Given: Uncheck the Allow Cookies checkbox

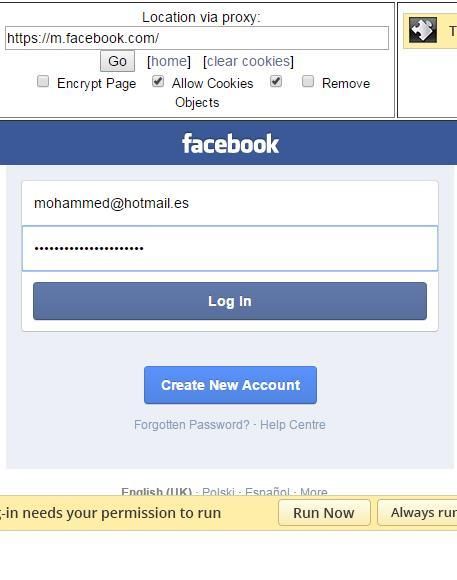Looking at the screenshot, I should click(x=158, y=81).
